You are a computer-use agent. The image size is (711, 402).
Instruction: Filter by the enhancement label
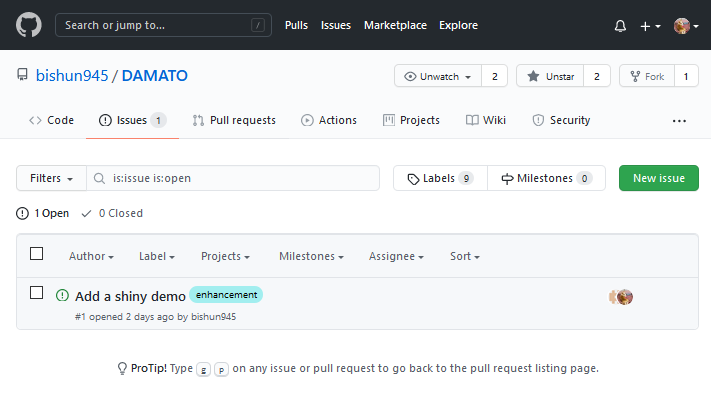pyautogui.click(x=226, y=295)
